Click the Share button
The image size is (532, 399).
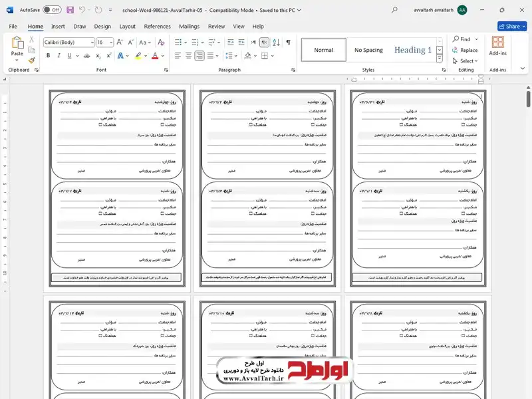point(511,26)
